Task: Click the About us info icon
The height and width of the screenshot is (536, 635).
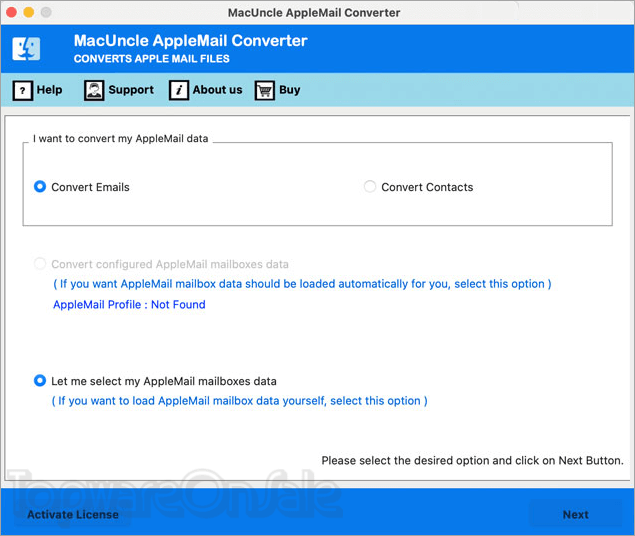Action: 179,90
